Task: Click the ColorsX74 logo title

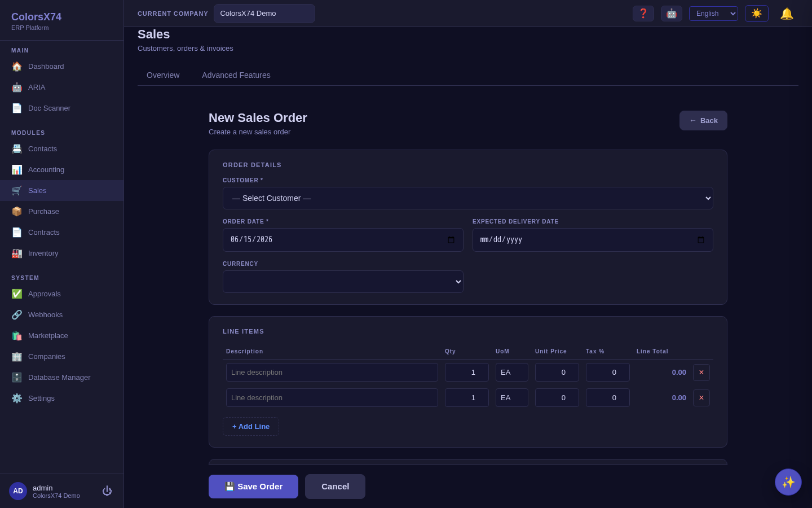Action: pyautogui.click(x=37, y=17)
